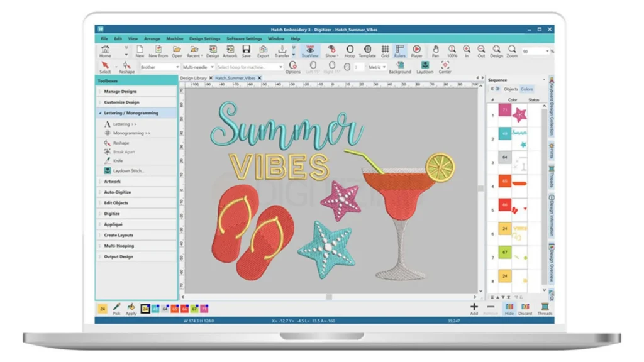Viewport: 644px width, 362px height.
Task: Export the design
Action: pos(264,52)
